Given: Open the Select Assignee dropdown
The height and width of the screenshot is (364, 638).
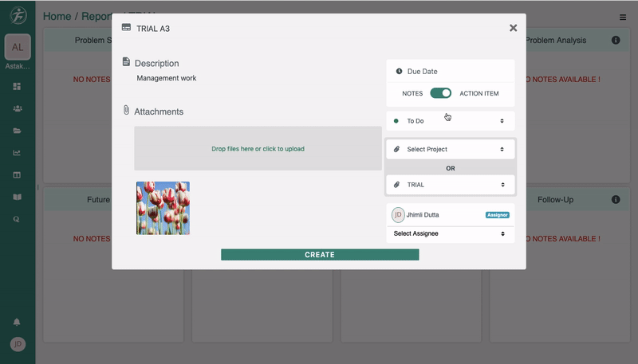Looking at the screenshot, I should [x=451, y=233].
